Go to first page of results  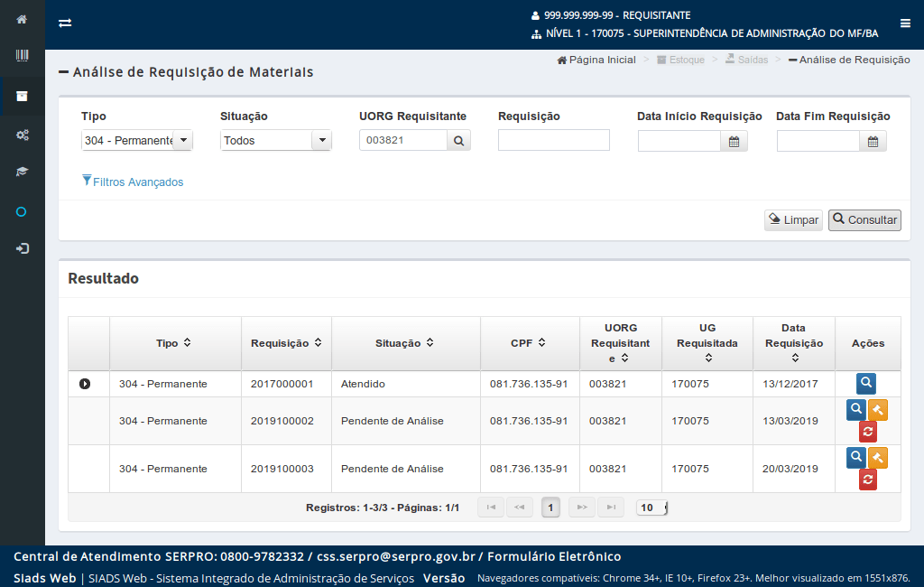pyautogui.click(x=491, y=508)
